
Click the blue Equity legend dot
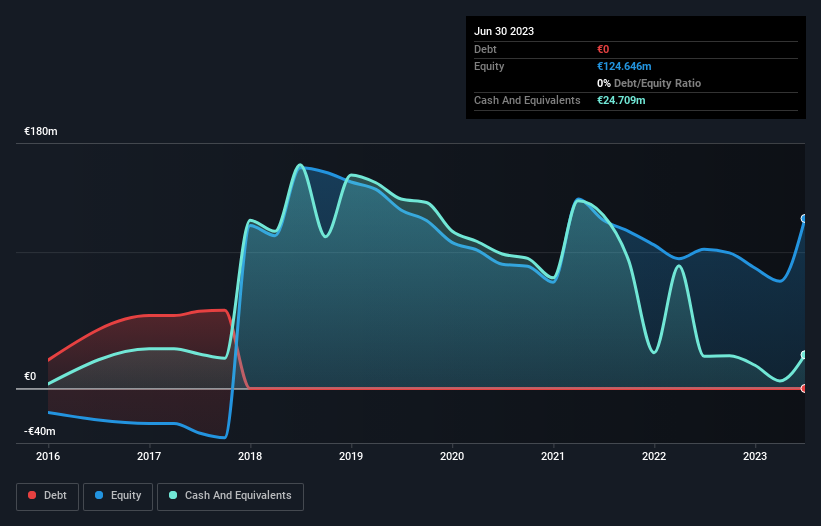(x=99, y=495)
